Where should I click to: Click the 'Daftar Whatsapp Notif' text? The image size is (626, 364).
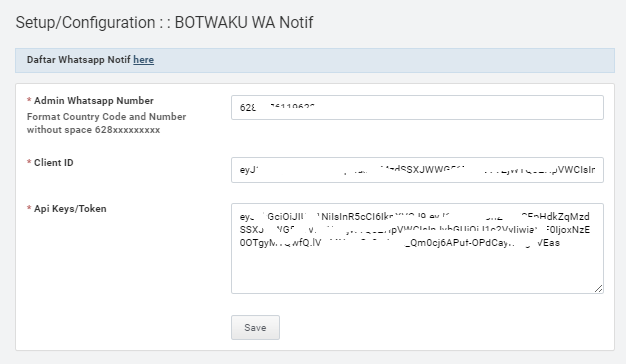click(79, 60)
